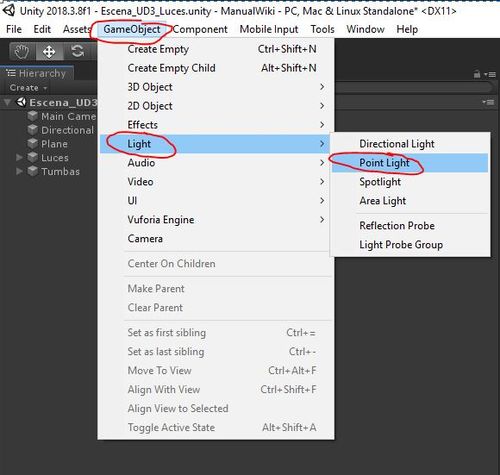Open the Vuforia Engine submenu

(215, 220)
